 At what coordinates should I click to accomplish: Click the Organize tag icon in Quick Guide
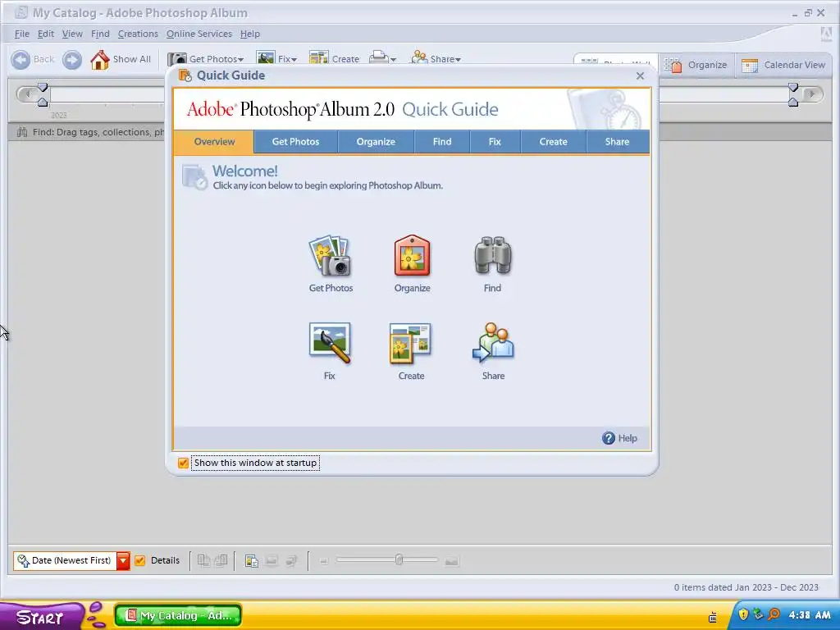tap(412, 256)
